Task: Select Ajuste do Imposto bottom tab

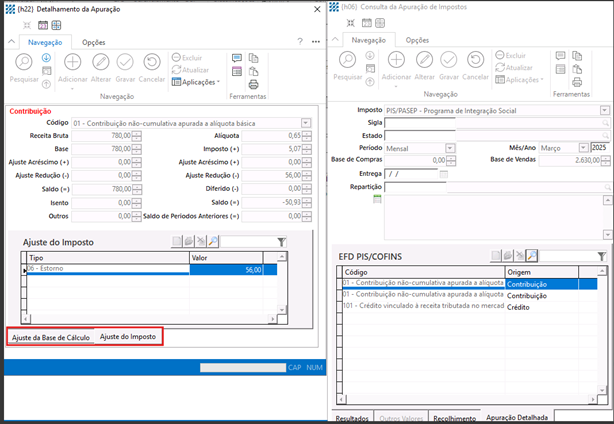Action: [x=128, y=337]
